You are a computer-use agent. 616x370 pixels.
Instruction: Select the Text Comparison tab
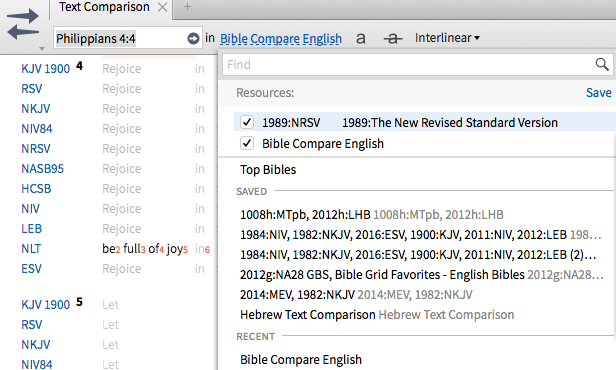tap(104, 7)
